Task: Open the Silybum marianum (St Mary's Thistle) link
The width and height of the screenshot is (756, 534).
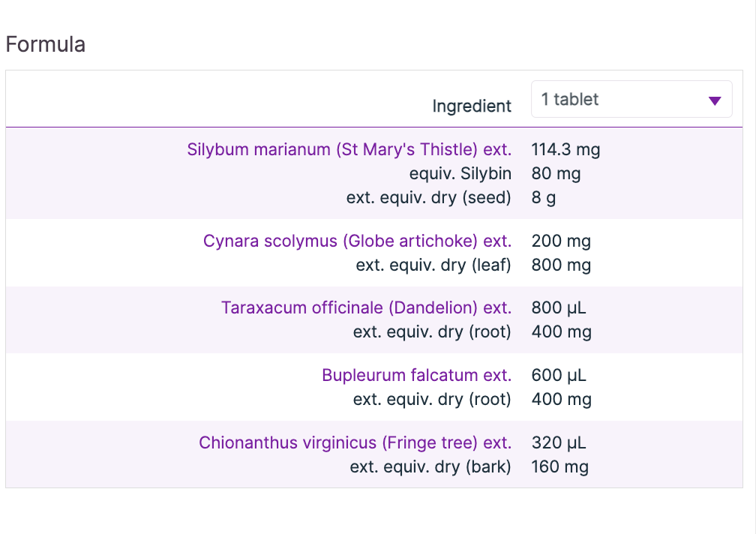Action: [x=349, y=149]
